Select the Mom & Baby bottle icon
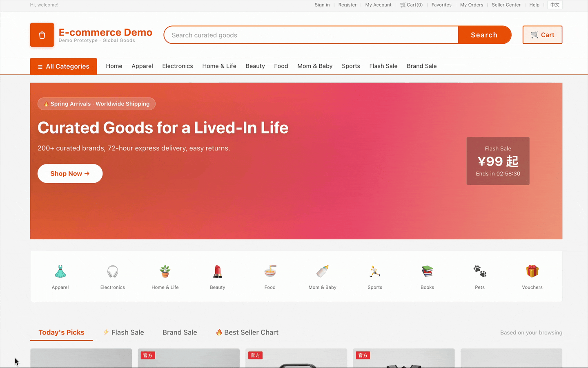This screenshot has width=588, height=368. [x=323, y=272]
